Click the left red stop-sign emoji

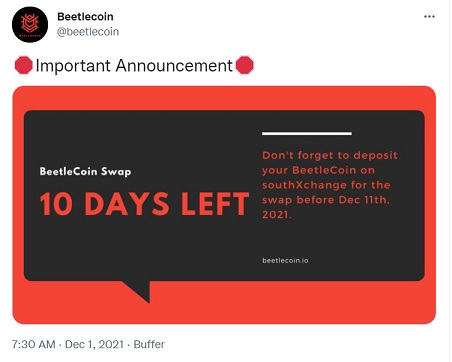(x=23, y=65)
